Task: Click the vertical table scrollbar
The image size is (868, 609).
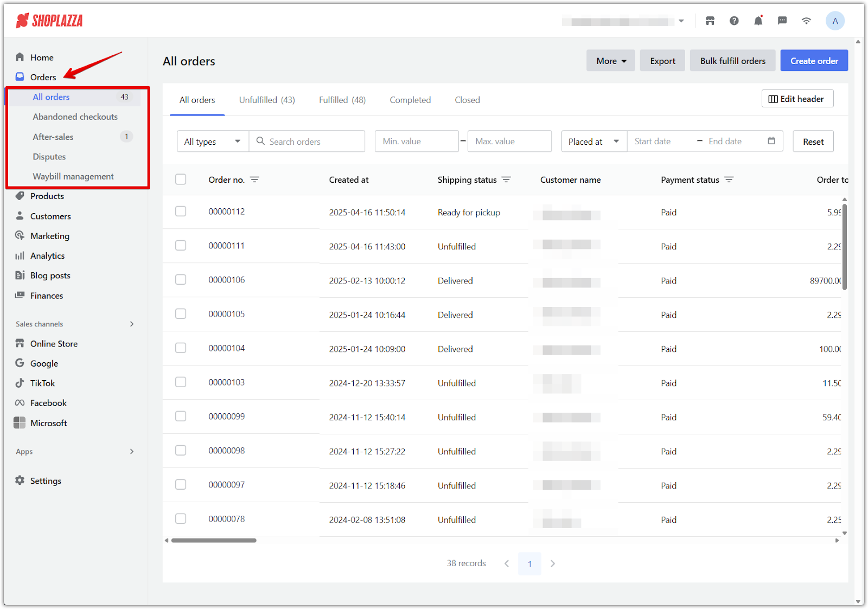Action: click(x=845, y=247)
